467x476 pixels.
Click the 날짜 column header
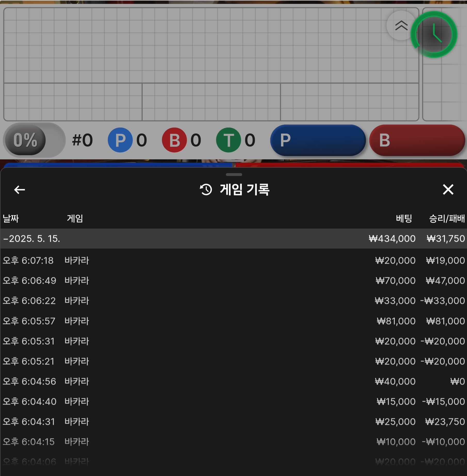pyautogui.click(x=11, y=219)
